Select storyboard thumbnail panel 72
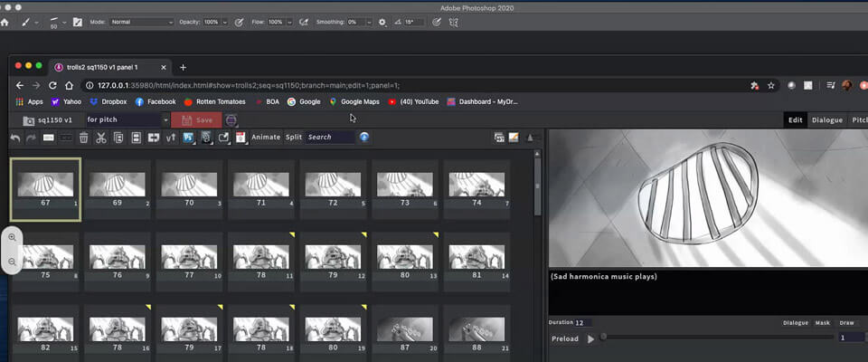Screen dimensions: 868x362 tap(333, 189)
